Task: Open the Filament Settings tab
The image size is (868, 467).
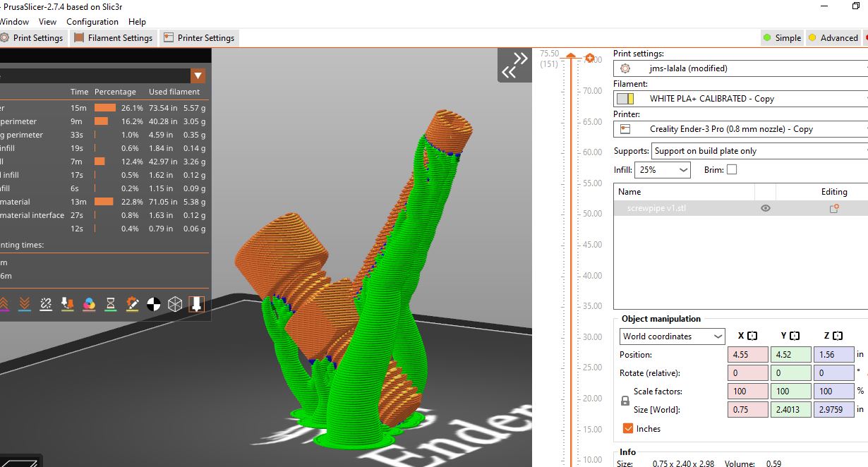Action: click(x=113, y=37)
